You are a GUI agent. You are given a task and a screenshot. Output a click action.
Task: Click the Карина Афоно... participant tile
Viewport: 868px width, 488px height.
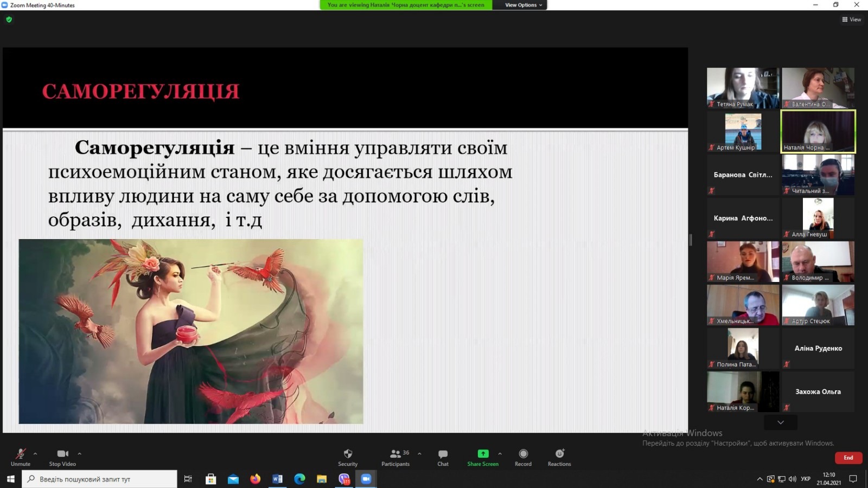743,218
